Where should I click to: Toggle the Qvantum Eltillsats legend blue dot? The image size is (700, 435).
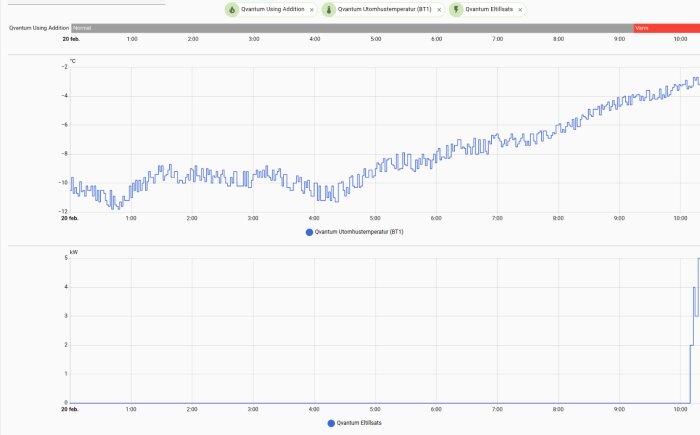(331, 423)
